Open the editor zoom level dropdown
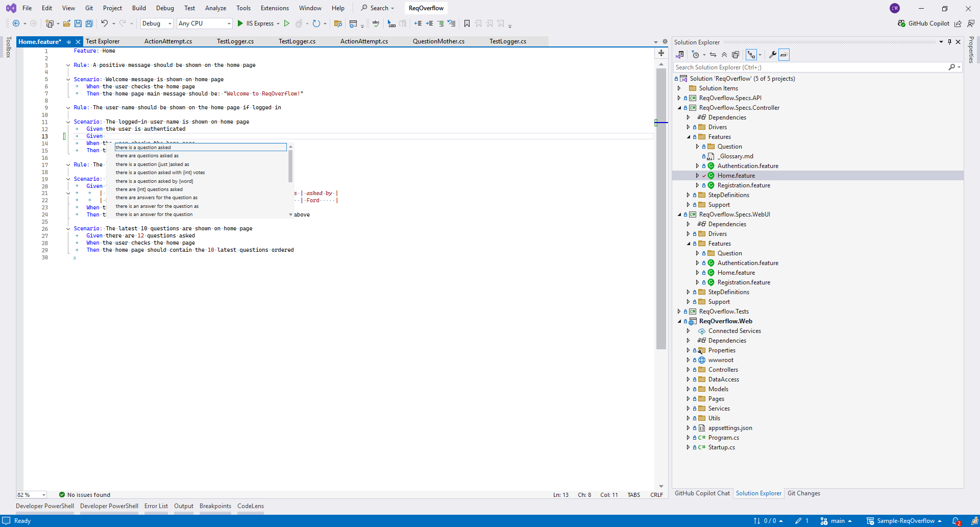This screenshot has width=980, height=527. click(32, 495)
